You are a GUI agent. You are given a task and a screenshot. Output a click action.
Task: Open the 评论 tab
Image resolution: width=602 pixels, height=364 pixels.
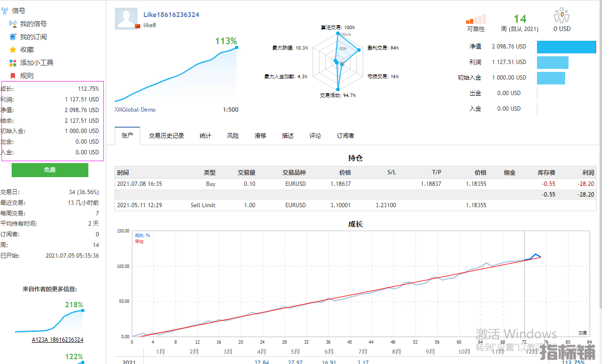click(x=315, y=136)
